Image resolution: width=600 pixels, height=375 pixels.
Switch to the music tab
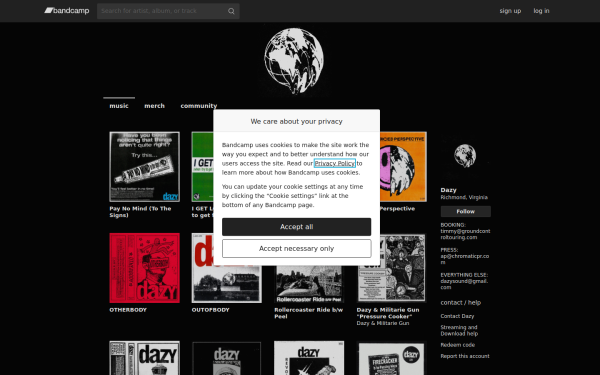pyautogui.click(x=119, y=106)
